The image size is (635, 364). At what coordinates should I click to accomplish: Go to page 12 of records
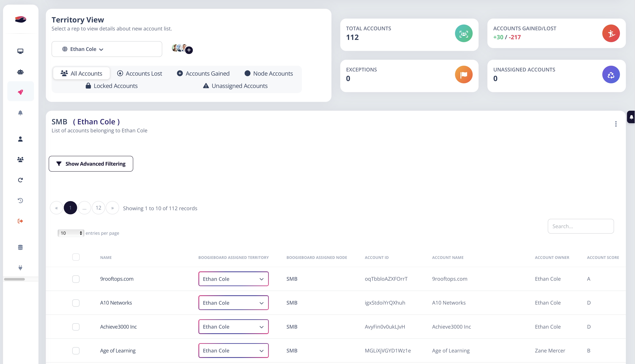98,208
